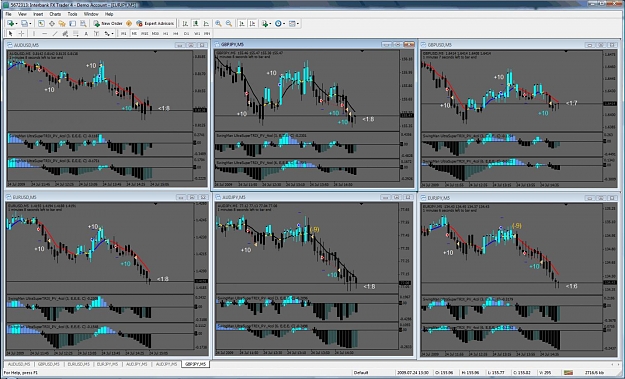Switch to the GBPUSD,M5 bottom tab
Viewport: 625px width, 379px height.
point(49,364)
